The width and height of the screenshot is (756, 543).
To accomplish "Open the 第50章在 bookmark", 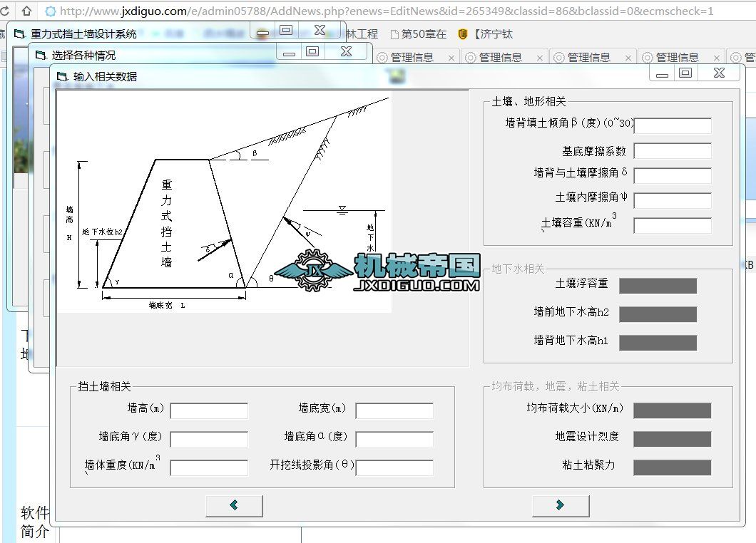I will [x=419, y=34].
